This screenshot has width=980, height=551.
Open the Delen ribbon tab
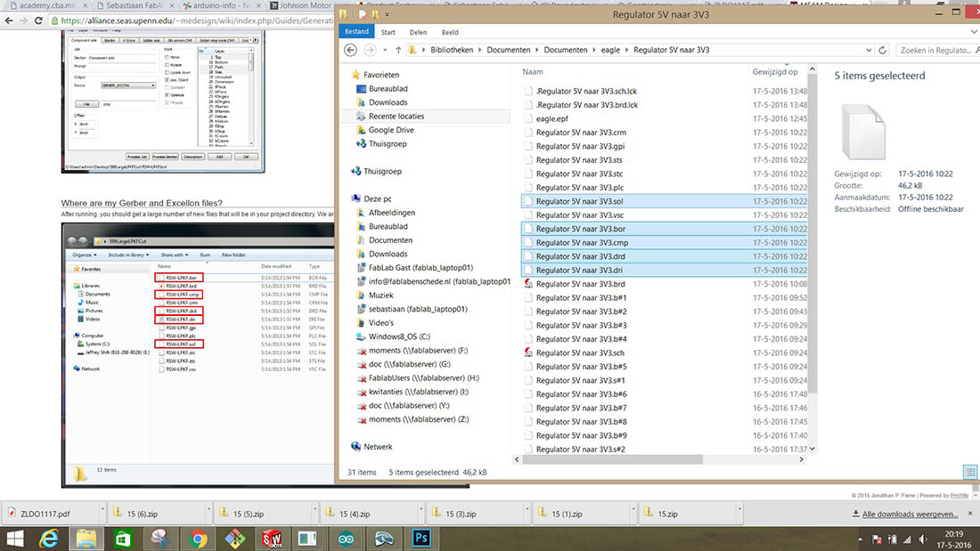coord(418,32)
